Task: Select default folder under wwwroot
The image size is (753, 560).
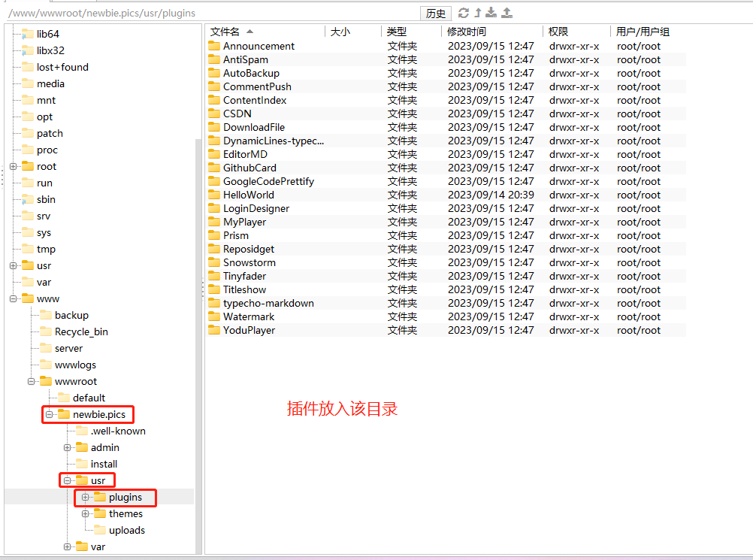Action: 89,398
